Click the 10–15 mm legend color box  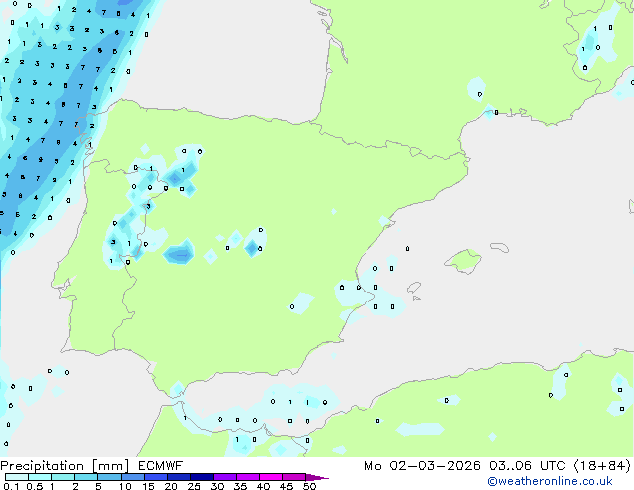click(132, 477)
